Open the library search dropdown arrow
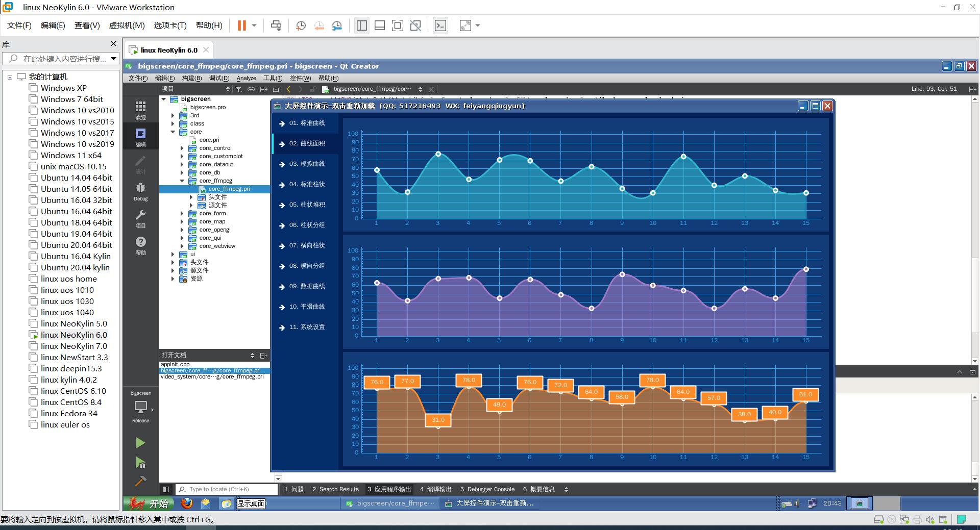This screenshot has width=980, height=530. [113, 59]
